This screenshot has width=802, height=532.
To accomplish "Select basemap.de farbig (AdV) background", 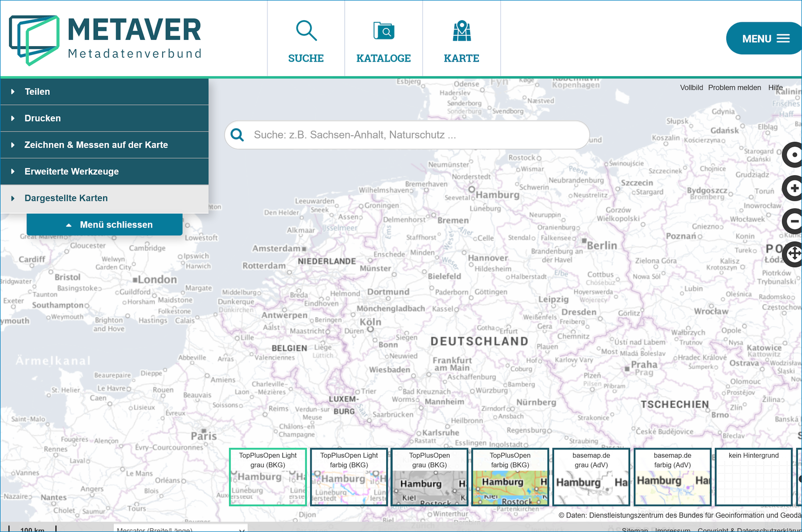I will pyautogui.click(x=672, y=477).
